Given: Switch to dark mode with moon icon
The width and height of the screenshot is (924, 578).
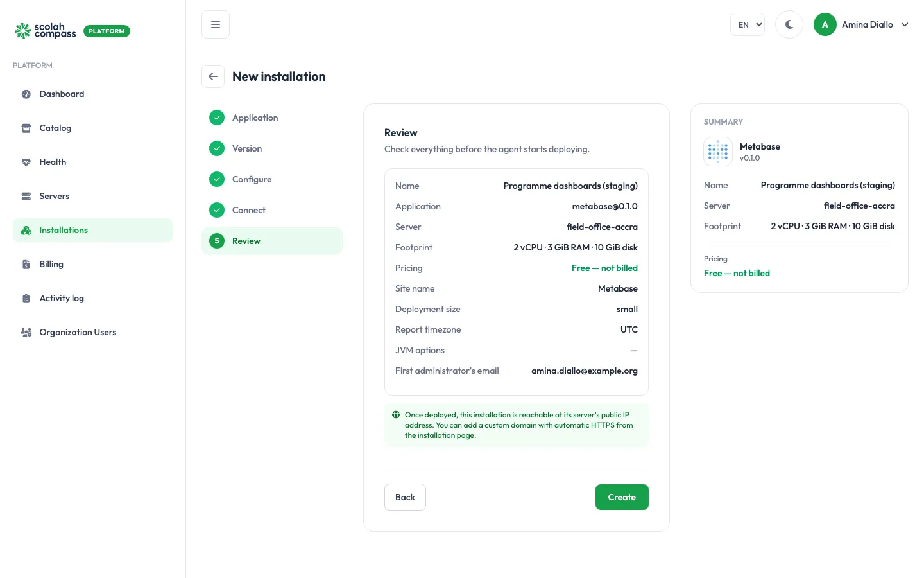Looking at the screenshot, I should click(789, 24).
